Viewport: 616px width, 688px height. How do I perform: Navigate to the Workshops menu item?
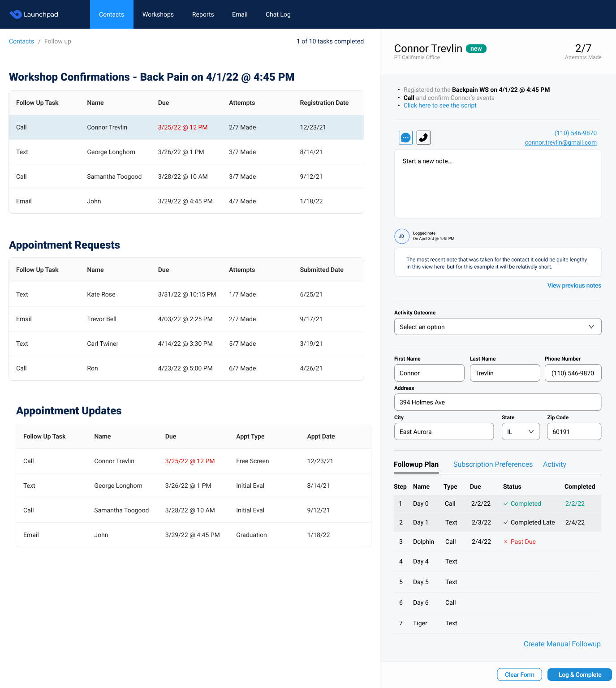(x=158, y=14)
